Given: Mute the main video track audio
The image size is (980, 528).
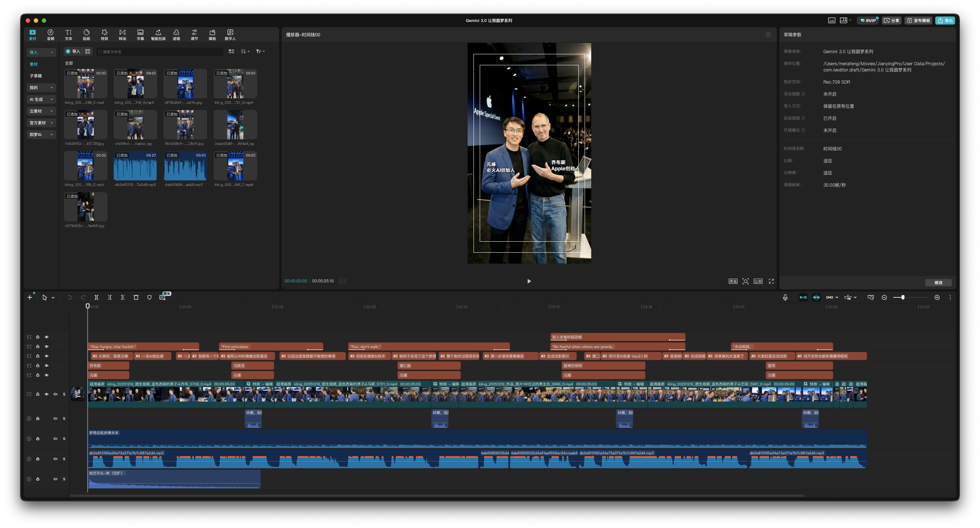Looking at the screenshot, I should tap(55, 394).
